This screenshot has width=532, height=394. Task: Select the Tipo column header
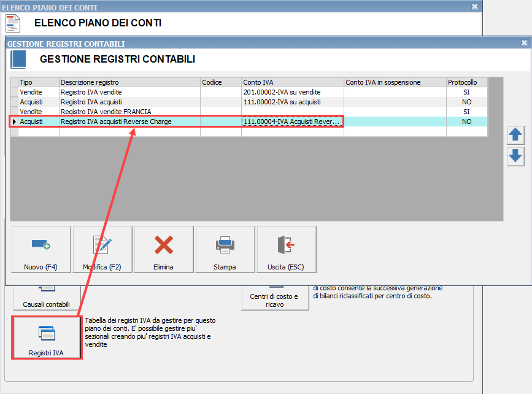pos(39,82)
